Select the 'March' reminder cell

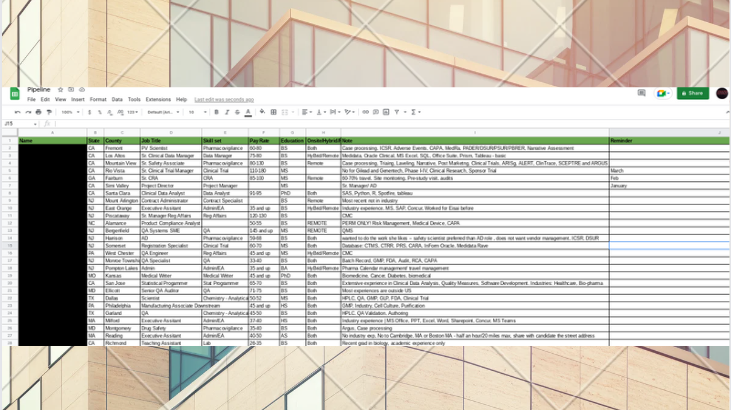[669, 171]
